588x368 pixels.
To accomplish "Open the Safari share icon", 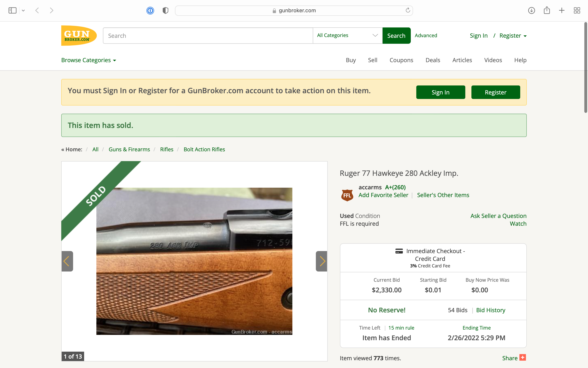I will point(547,10).
